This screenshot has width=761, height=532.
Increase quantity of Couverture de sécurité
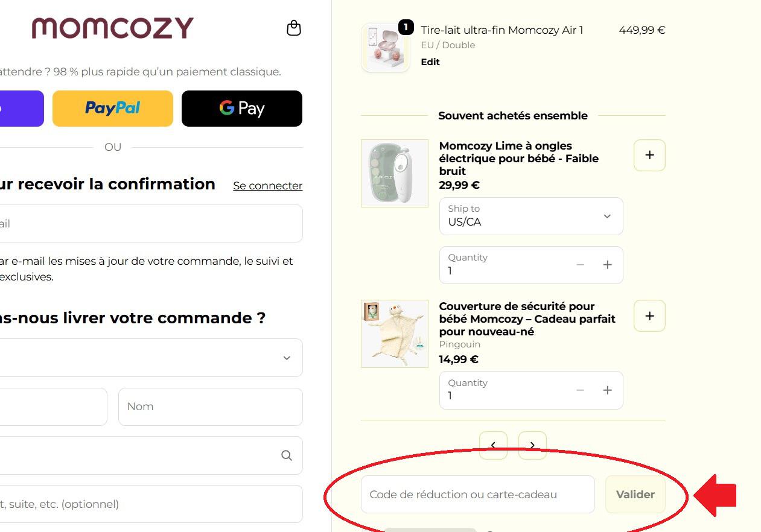point(607,390)
